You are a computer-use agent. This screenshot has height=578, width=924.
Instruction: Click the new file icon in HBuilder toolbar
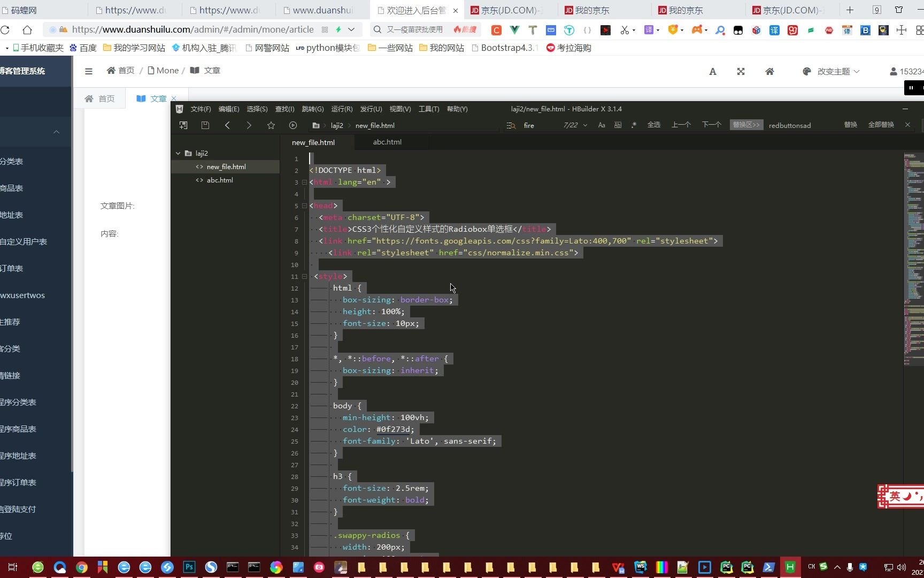(x=183, y=125)
